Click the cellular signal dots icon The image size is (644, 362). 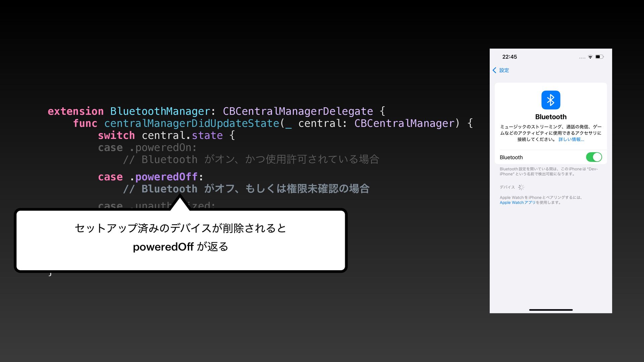pos(582,58)
